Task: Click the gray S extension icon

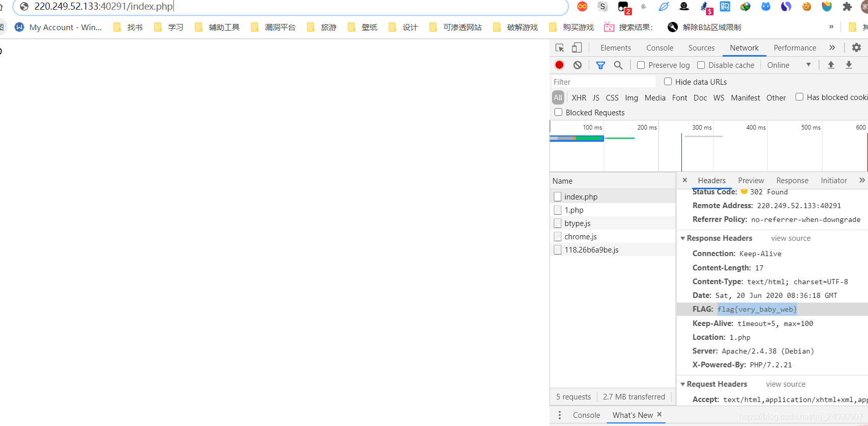Action: (x=603, y=6)
